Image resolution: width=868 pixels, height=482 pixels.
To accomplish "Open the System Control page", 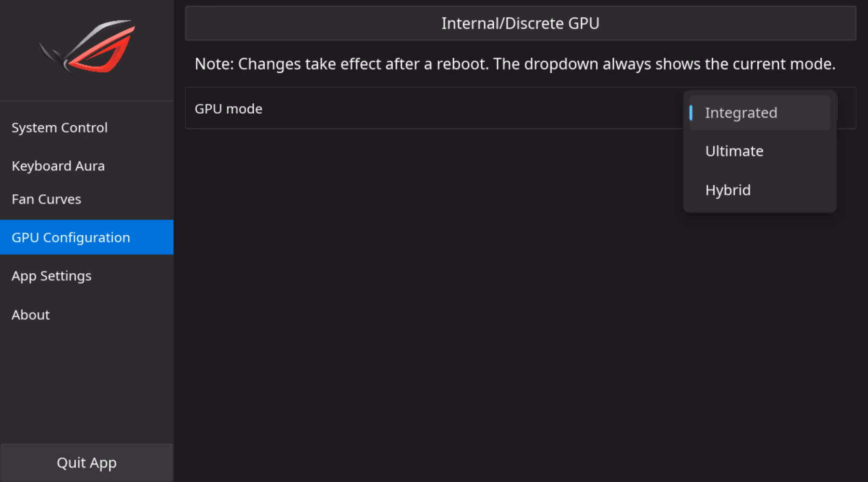I will 60,128.
